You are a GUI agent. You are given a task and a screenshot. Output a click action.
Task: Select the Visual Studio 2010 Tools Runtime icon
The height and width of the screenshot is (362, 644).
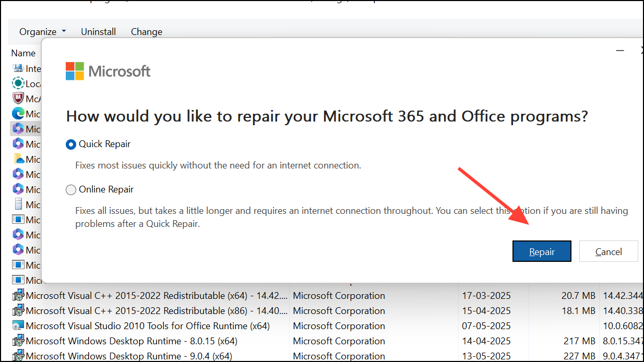[17, 325]
